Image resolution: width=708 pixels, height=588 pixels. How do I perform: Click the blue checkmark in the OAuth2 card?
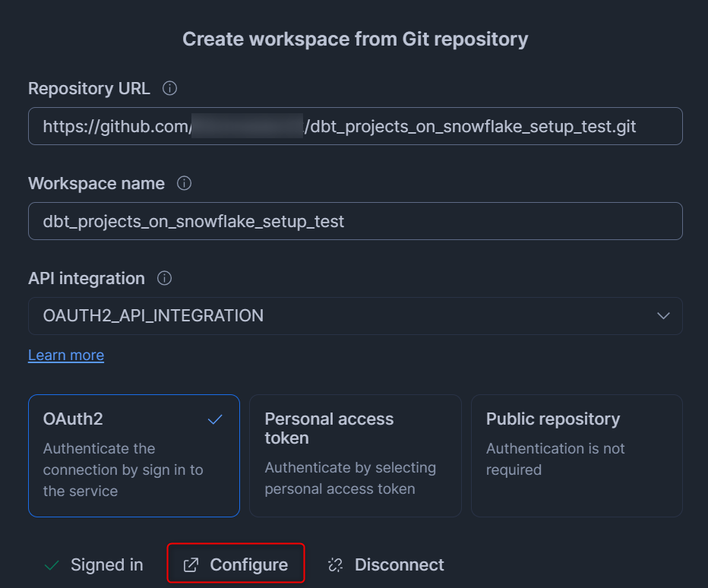(x=216, y=419)
